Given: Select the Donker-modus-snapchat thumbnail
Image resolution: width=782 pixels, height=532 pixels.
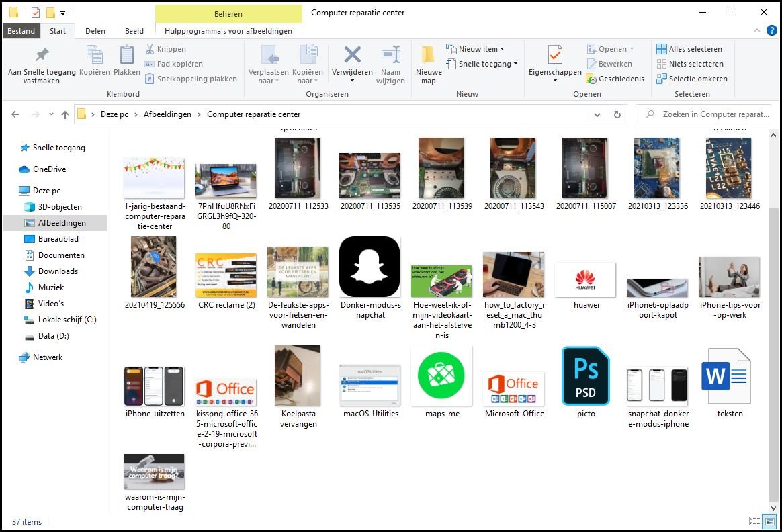Looking at the screenshot, I should [370, 267].
